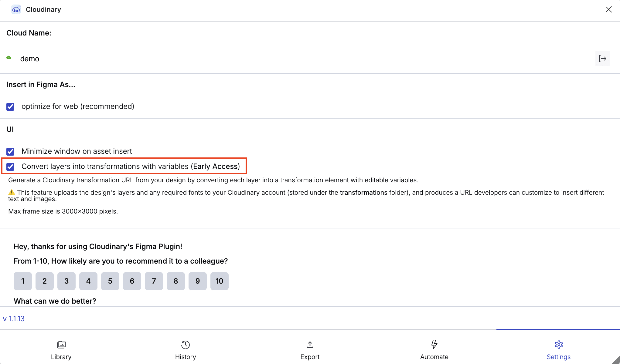Click version v 1.1.13 link
Image resolution: width=620 pixels, height=364 pixels.
(x=14, y=319)
